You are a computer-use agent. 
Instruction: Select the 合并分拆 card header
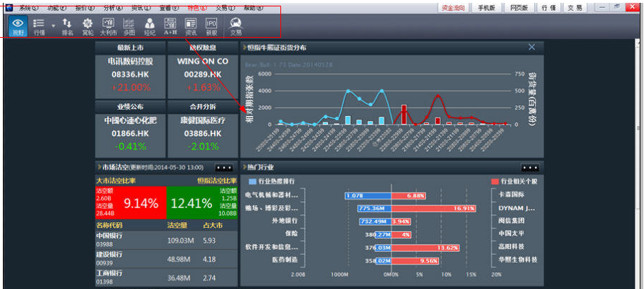[203, 107]
